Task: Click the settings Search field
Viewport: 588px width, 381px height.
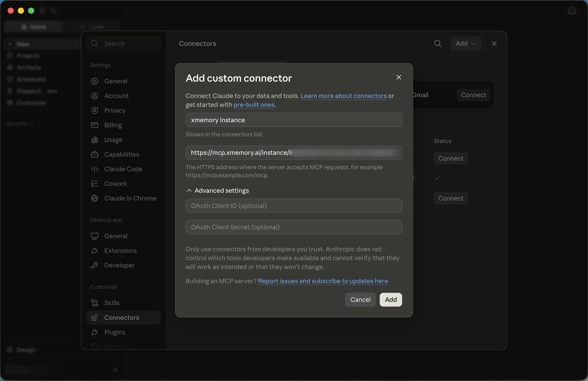Action: pyautogui.click(x=123, y=43)
